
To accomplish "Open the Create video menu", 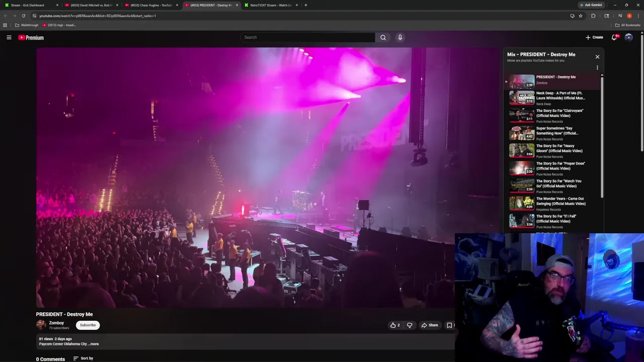I will [x=594, y=37].
